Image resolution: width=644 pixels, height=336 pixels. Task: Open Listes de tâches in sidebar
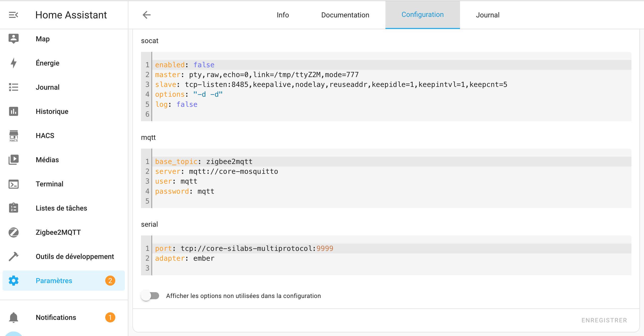point(61,208)
